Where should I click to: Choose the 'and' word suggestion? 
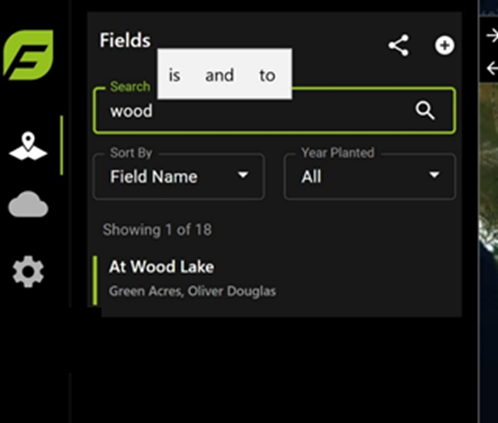tap(219, 75)
